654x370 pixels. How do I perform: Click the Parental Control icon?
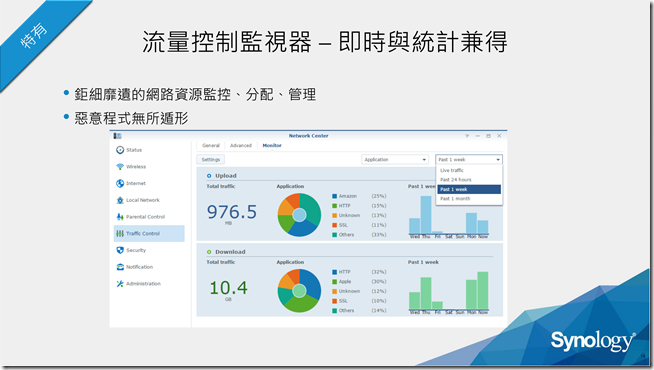[120, 216]
